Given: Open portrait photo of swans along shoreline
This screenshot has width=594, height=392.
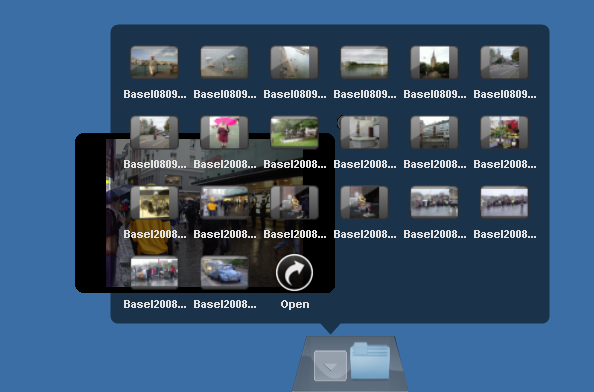Looking at the screenshot, I should coord(294,62).
